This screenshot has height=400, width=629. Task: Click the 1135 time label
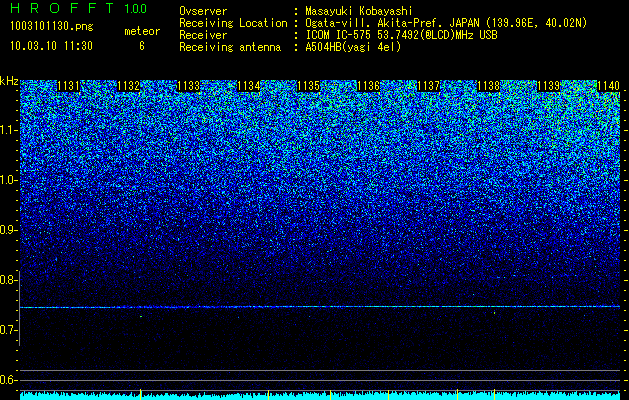[x=308, y=86]
